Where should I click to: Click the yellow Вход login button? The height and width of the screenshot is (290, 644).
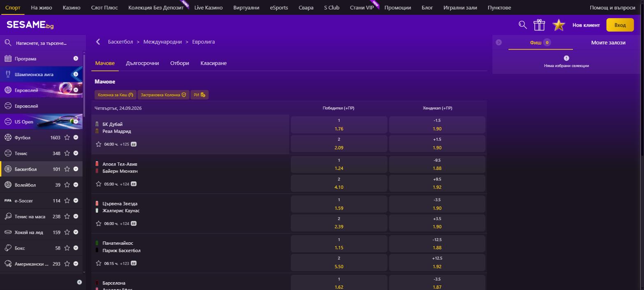click(620, 25)
